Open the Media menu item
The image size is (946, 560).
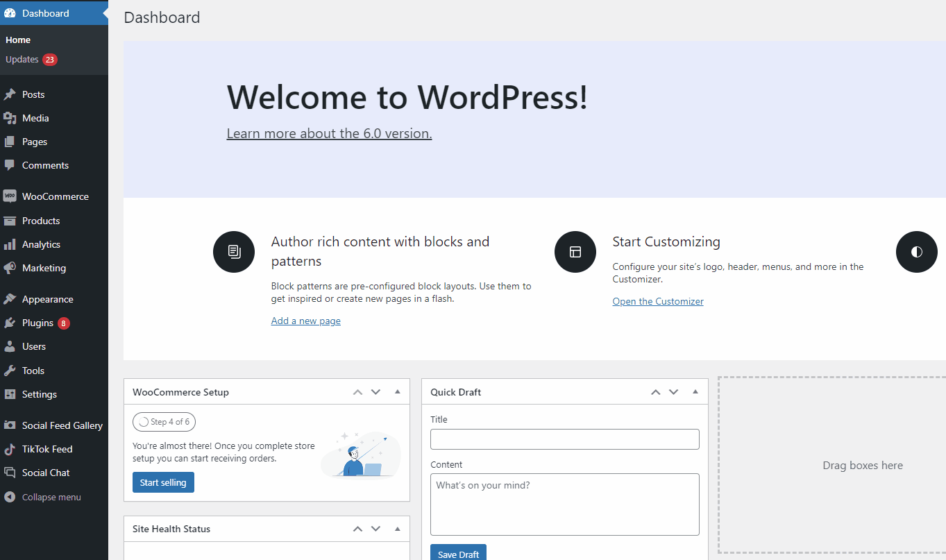54,118
